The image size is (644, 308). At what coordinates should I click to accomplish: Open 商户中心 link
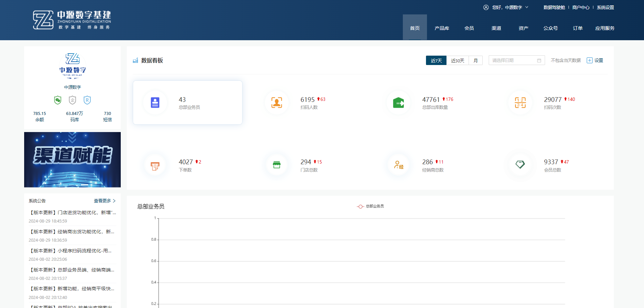(581, 7)
